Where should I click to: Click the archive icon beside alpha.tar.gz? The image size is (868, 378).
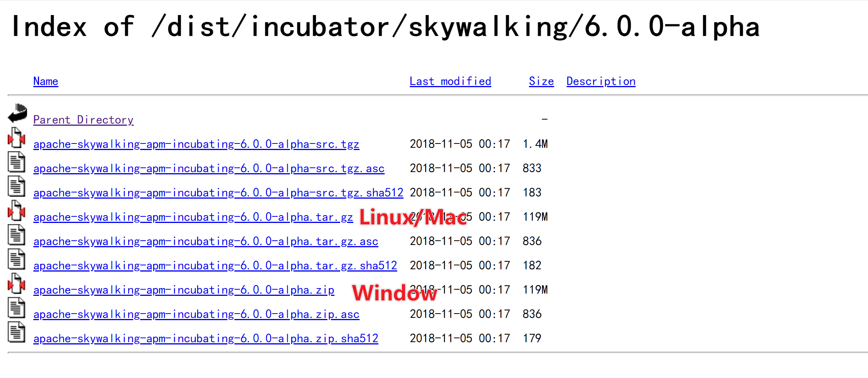17,211
